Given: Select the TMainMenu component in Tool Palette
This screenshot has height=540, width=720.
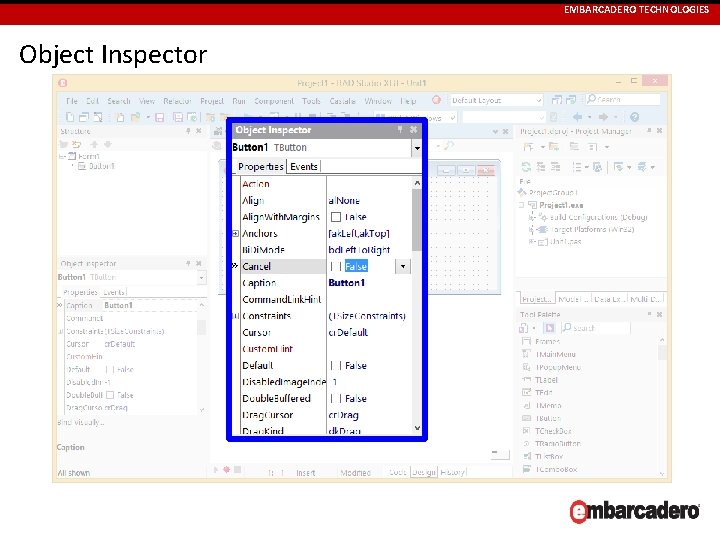Looking at the screenshot, I should pos(555,354).
